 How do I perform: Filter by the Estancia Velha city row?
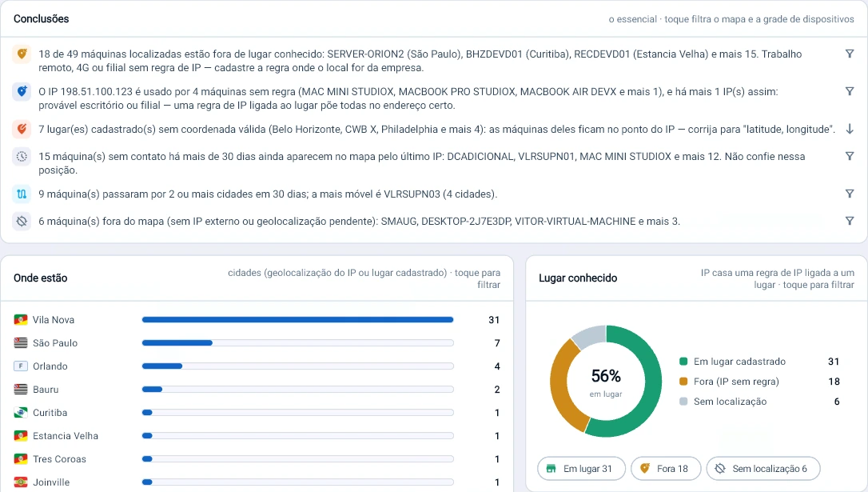[257, 436]
